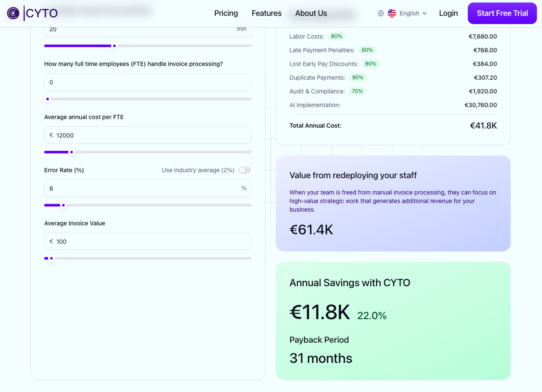
Task: Click the FTE count slider handle
Action: pyautogui.click(x=48, y=99)
